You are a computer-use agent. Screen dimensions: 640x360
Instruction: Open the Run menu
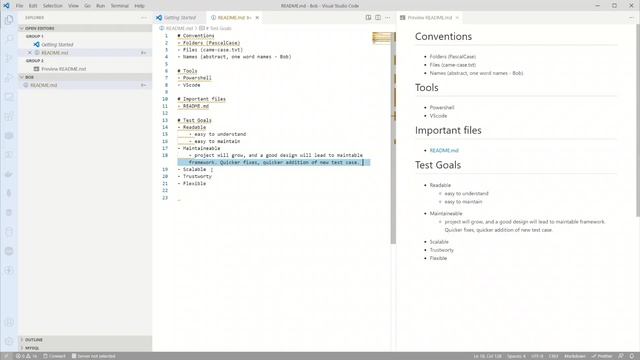point(100,6)
